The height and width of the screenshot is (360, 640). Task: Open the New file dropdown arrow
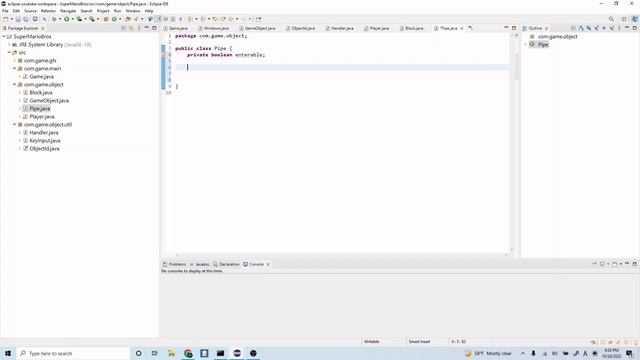click(x=11, y=19)
